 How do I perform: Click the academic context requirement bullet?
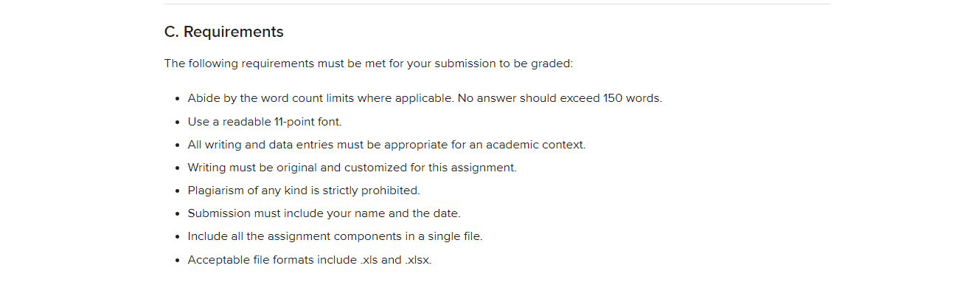[x=386, y=145]
